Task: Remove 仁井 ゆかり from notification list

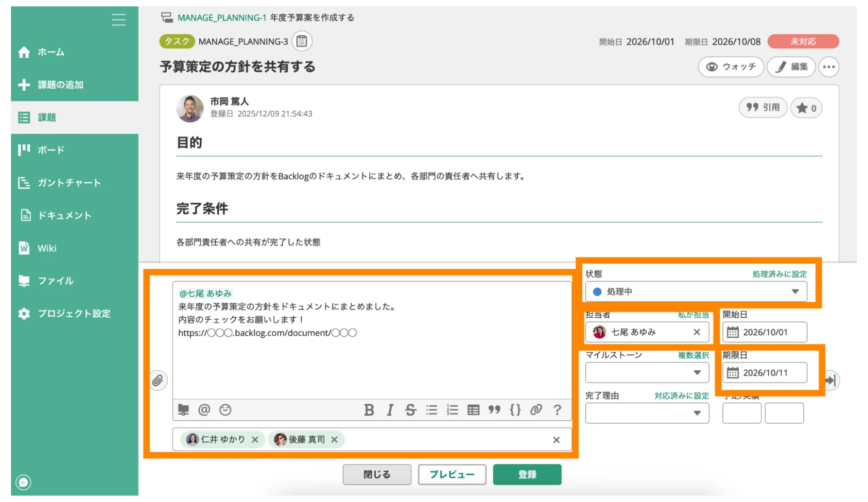Action: tap(255, 439)
